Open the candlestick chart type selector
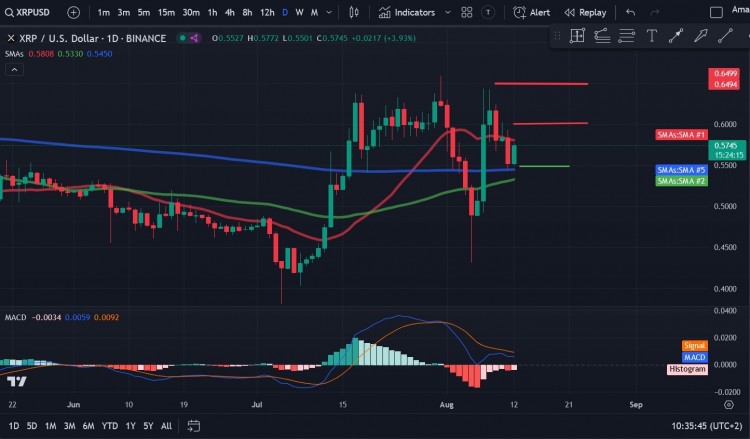Screen dimensions: 750x439 coord(354,12)
